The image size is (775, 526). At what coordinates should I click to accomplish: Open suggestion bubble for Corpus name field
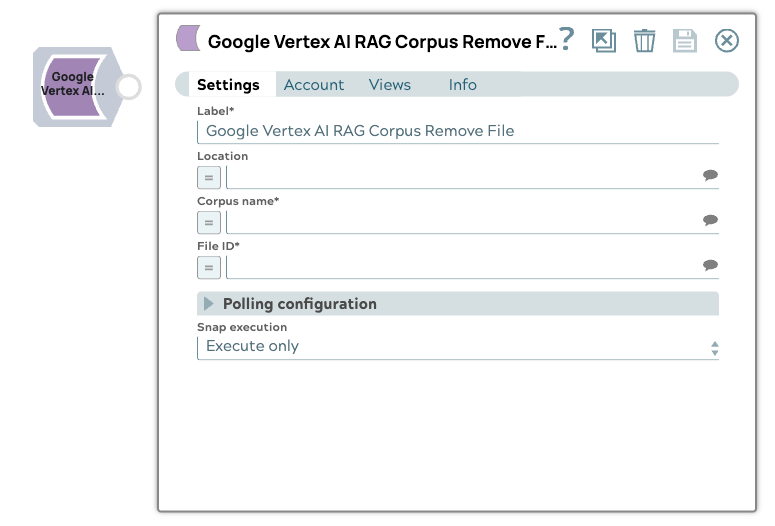click(x=710, y=221)
